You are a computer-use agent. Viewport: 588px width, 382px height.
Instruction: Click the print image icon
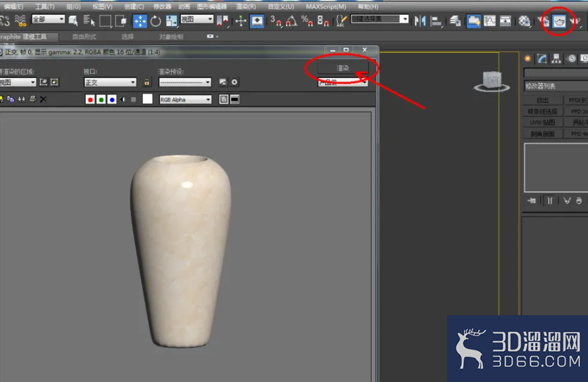[x=33, y=99]
